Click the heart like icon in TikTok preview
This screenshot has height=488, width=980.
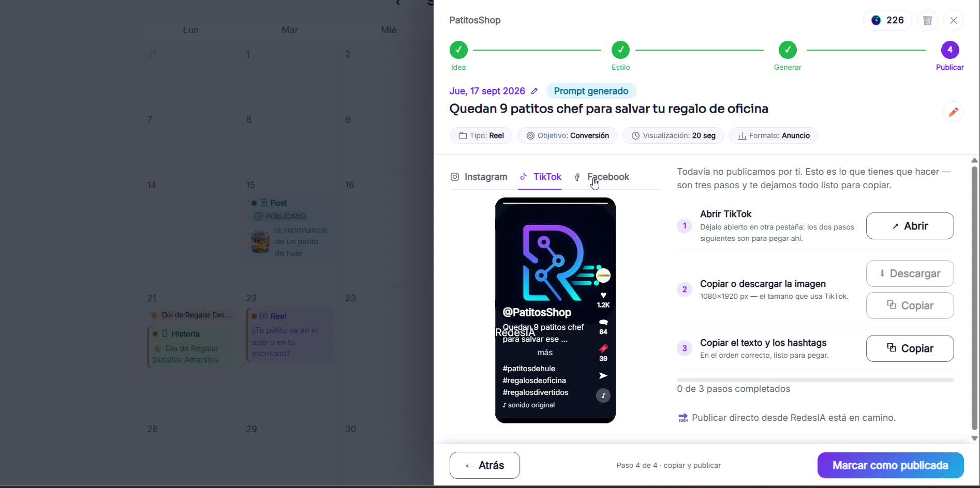tap(603, 295)
